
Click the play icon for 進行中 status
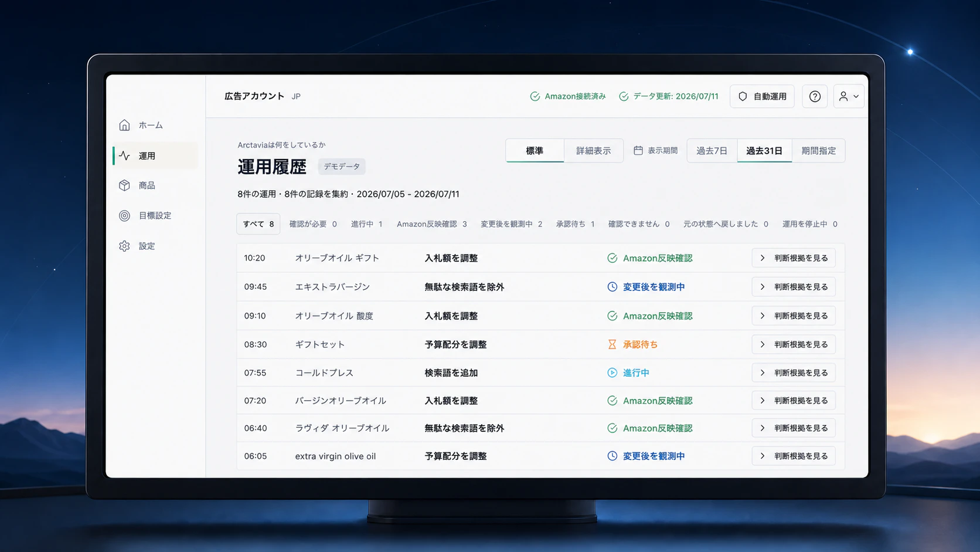tap(612, 372)
